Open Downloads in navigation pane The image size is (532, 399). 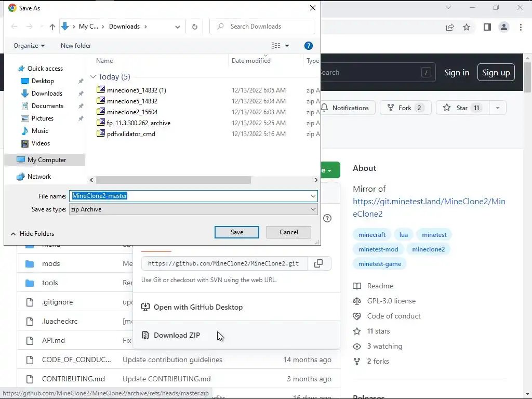coord(47,94)
